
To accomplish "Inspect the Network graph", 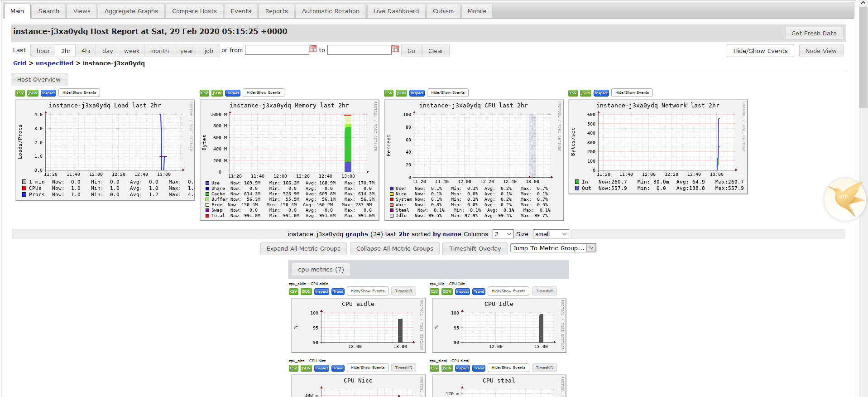I will coord(601,93).
